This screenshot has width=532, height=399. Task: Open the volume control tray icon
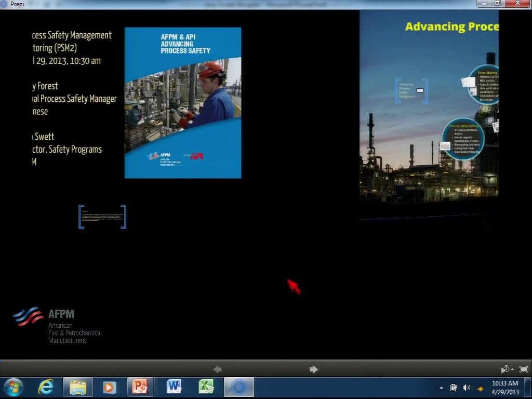(467, 388)
